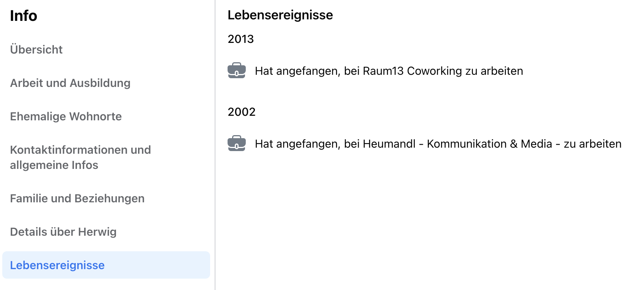This screenshot has height=290, width=644.
Task: Click the briefcase icon beside Heumandl entry
Action: click(x=237, y=143)
